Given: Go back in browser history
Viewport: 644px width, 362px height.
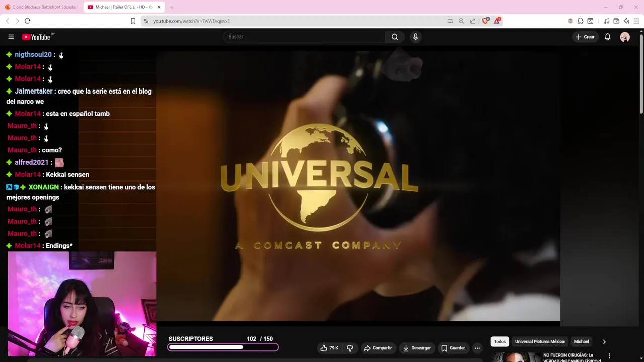Looking at the screenshot, I should [8, 21].
